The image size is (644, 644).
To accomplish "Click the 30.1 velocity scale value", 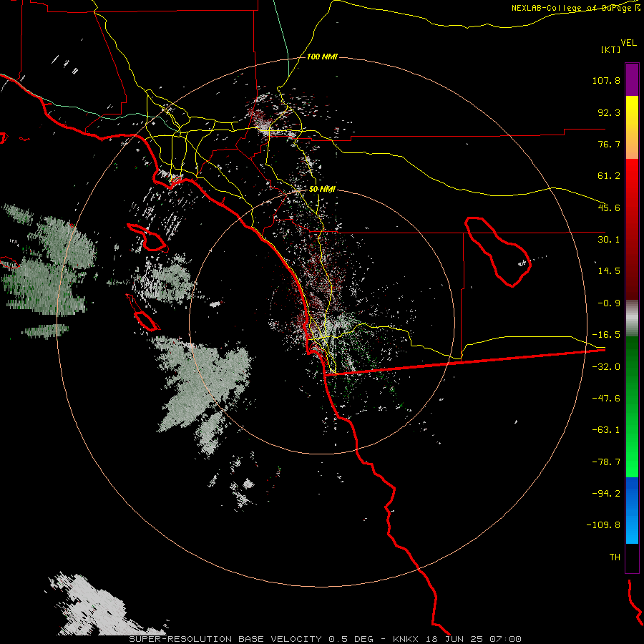I will [609, 240].
